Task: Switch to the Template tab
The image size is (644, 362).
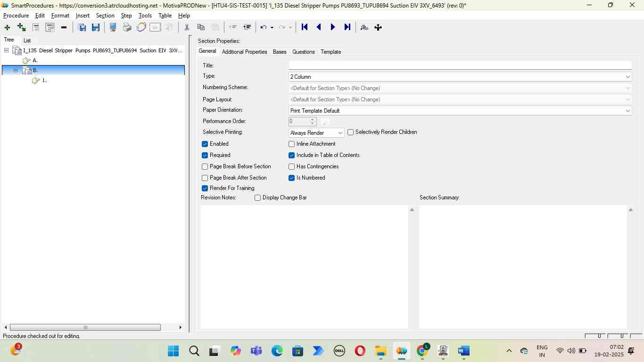Action: coord(330,52)
